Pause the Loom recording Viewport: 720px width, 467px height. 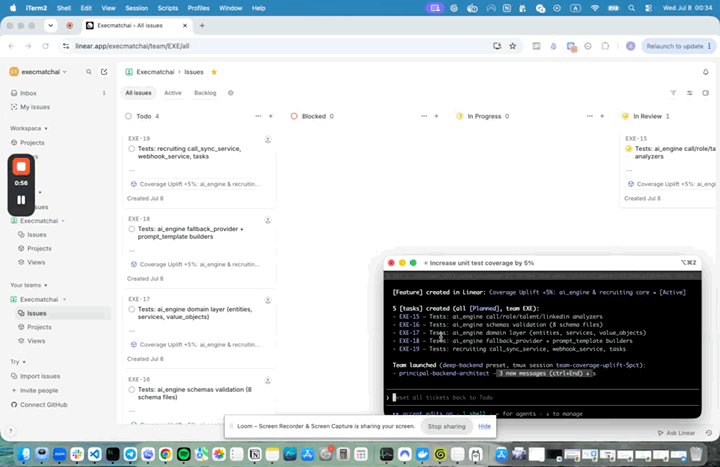pos(21,200)
